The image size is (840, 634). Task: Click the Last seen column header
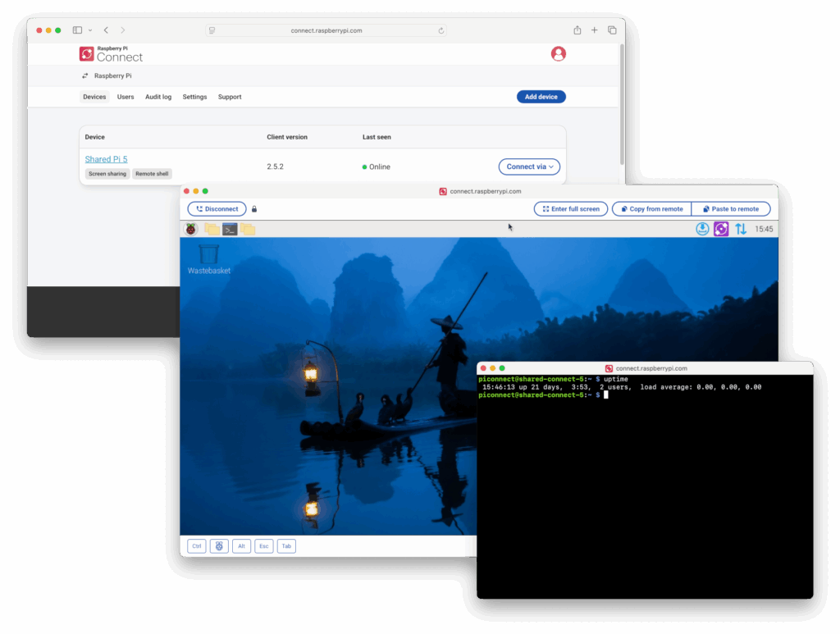click(x=377, y=137)
